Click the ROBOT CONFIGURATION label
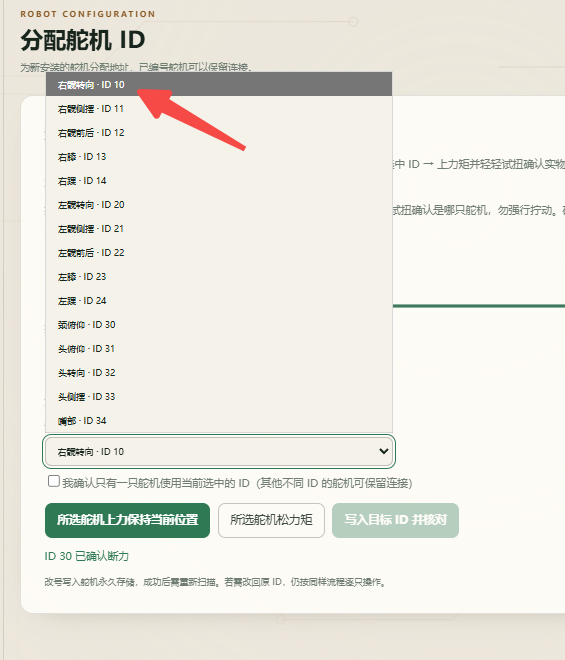This screenshot has height=660, width=565. [x=88, y=14]
